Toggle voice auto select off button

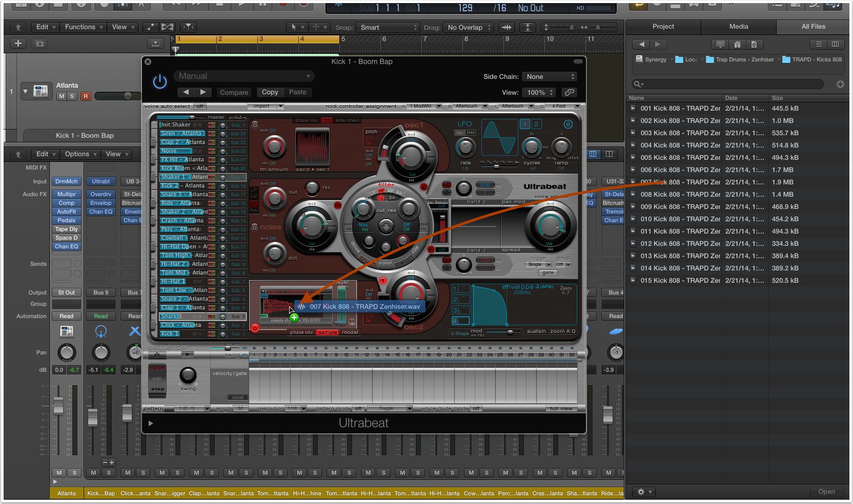[x=200, y=107]
